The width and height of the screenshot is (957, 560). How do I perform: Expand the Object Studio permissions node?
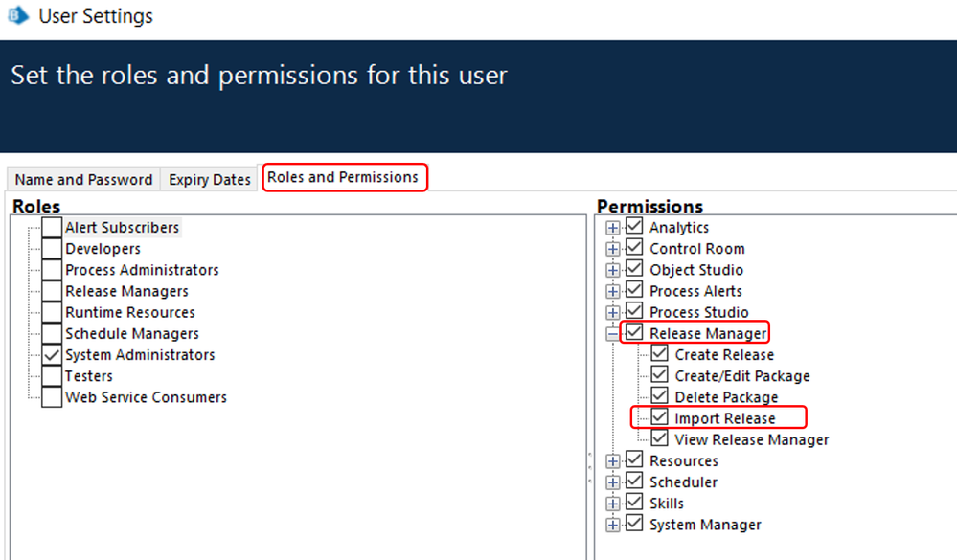613,270
